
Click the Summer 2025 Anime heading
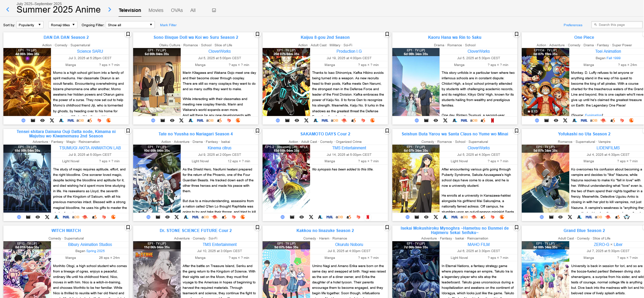point(58,10)
